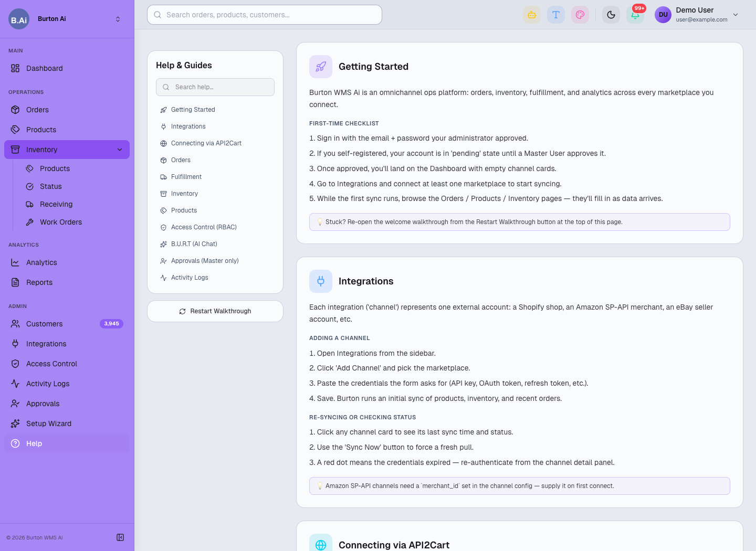Jump to Getting Started guide link

coord(215,110)
